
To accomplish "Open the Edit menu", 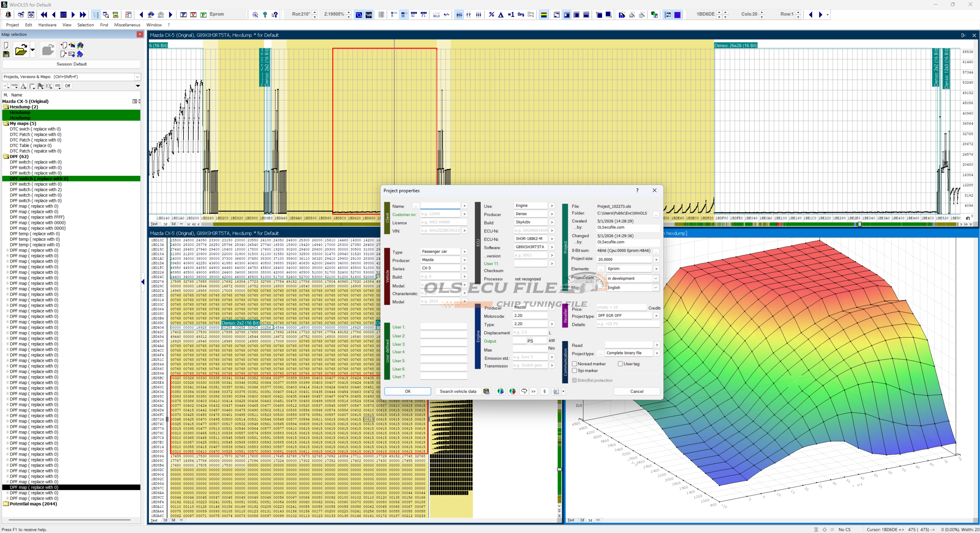I will click(29, 25).
